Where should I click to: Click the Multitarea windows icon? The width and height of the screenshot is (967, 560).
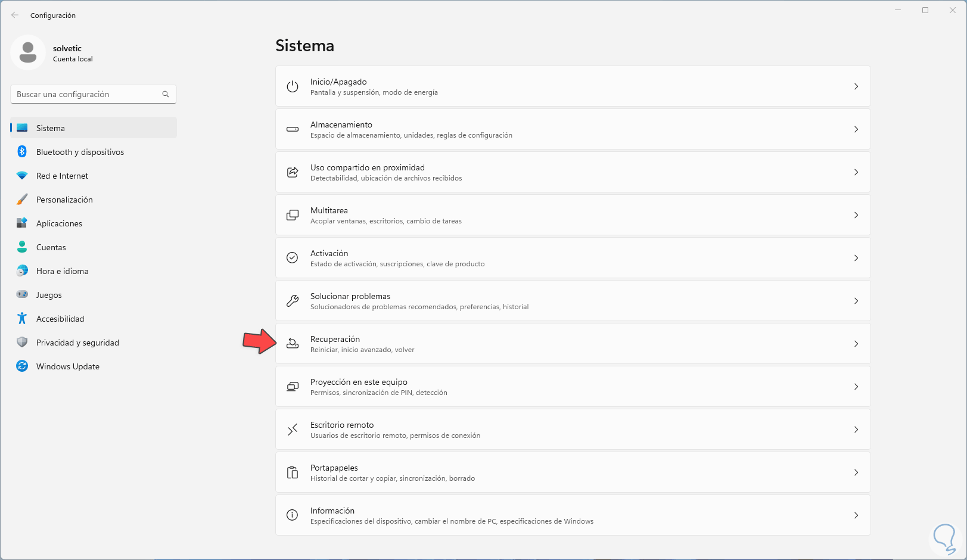tap(293, 215)
